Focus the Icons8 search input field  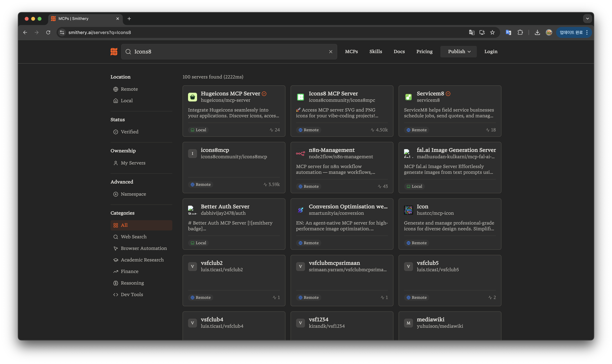point(228,52)
